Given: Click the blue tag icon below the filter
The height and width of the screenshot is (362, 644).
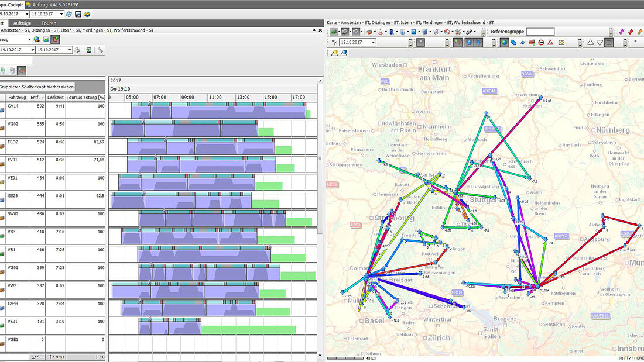Looking at the screenshot, I should tap(344, 53).
